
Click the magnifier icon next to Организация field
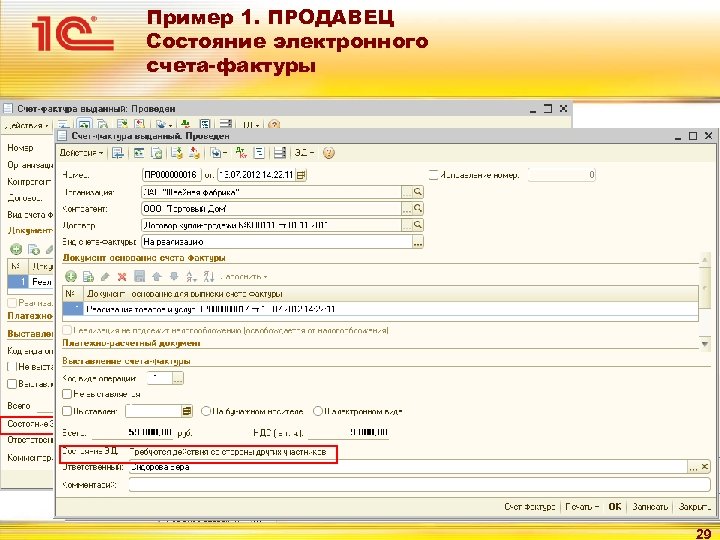coord(417,192)
